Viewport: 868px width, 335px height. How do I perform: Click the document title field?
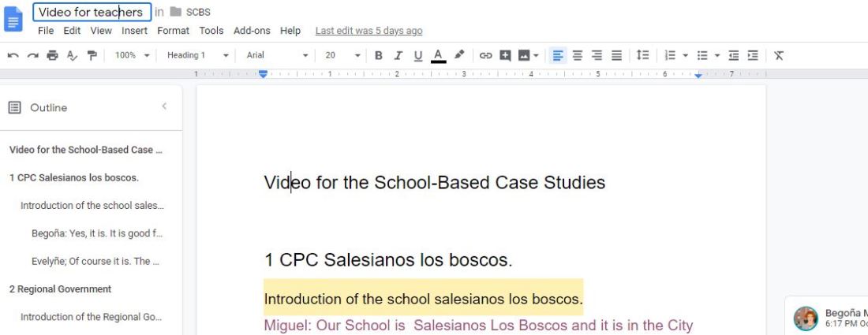point(91,12)
